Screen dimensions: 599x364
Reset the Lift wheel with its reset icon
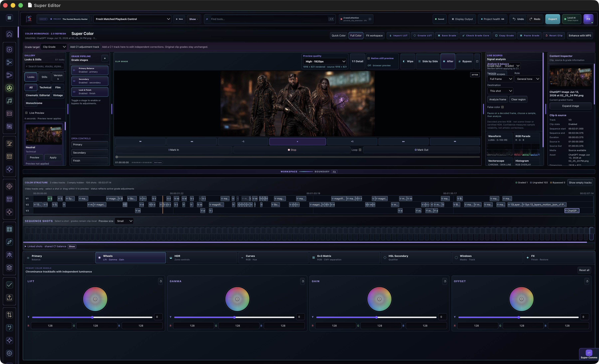pos(161,281)
